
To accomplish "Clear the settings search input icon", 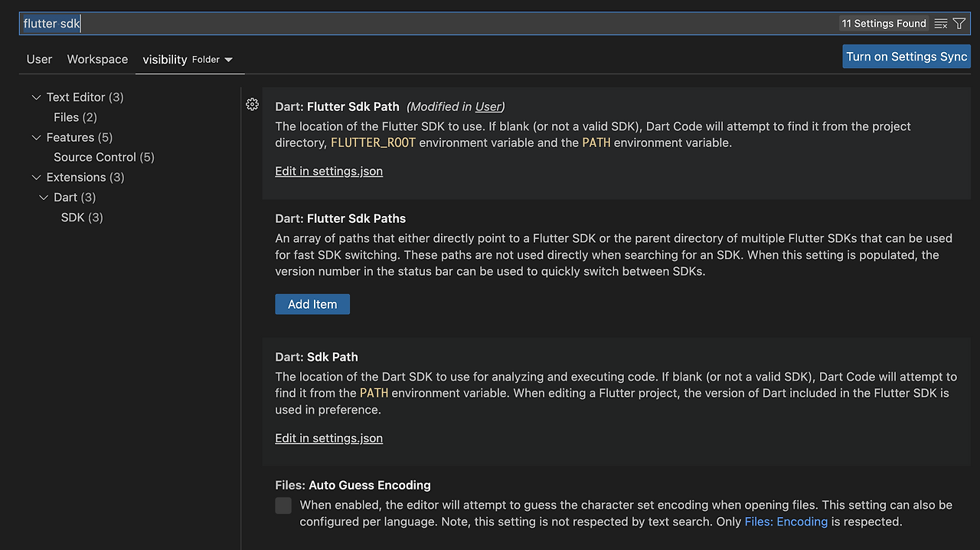I will coord(941,24).
